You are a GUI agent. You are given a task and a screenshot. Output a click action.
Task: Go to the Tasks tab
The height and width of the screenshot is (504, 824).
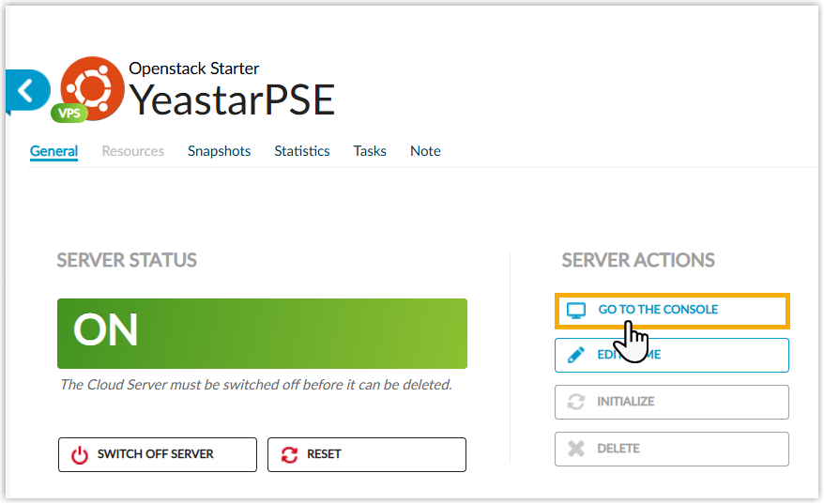point(370,151)
